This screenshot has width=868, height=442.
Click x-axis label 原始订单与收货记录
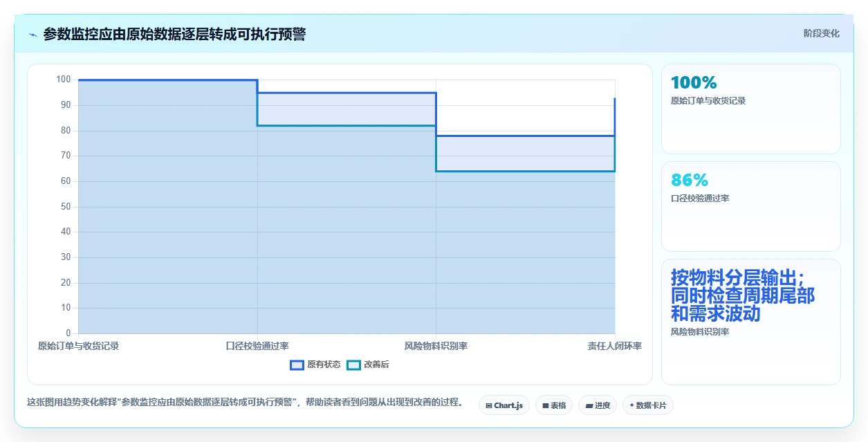point(79,346)
